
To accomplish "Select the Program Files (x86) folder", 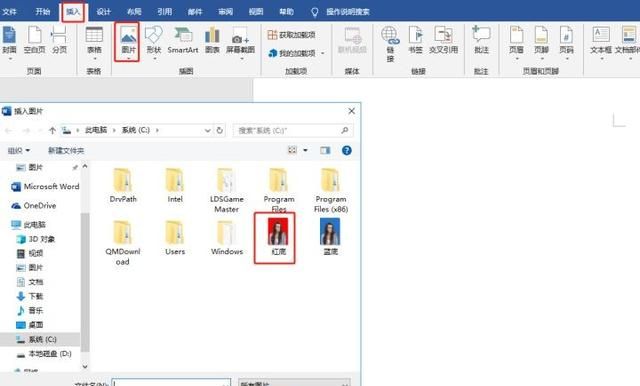I will (331, 191).
